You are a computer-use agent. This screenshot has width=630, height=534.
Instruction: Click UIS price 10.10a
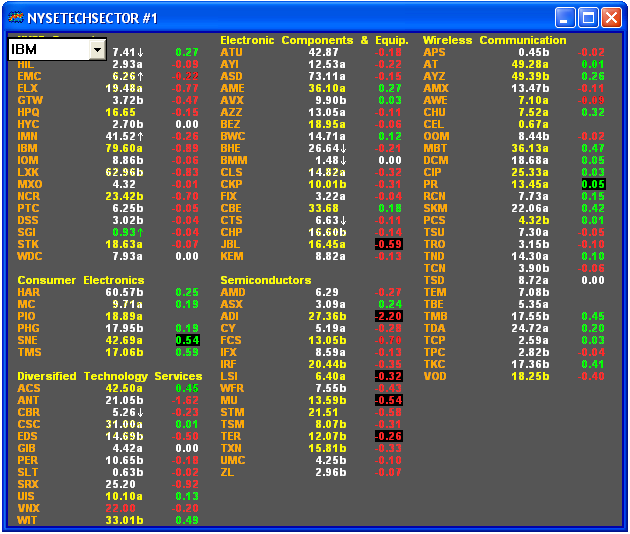(x=124, y=496)
